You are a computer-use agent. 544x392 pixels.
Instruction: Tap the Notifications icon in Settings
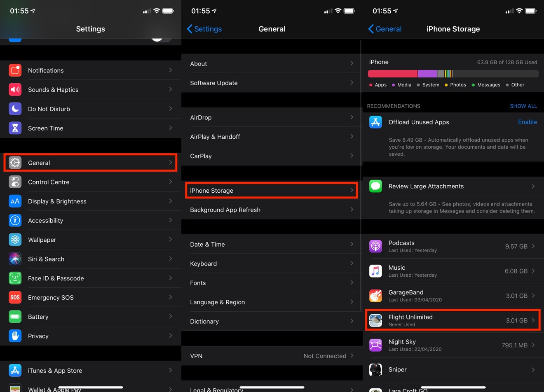point(15,70)
